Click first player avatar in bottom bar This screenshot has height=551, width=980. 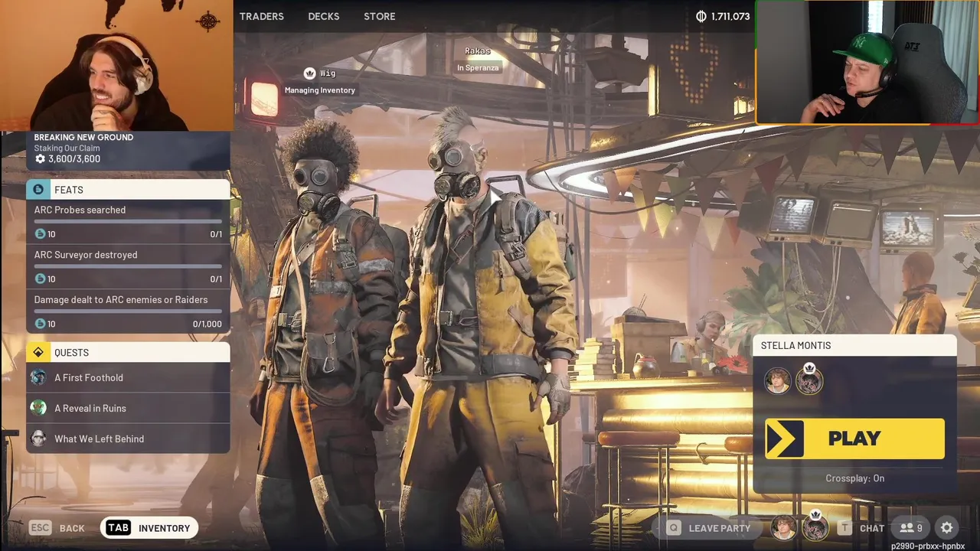(783, 527)
